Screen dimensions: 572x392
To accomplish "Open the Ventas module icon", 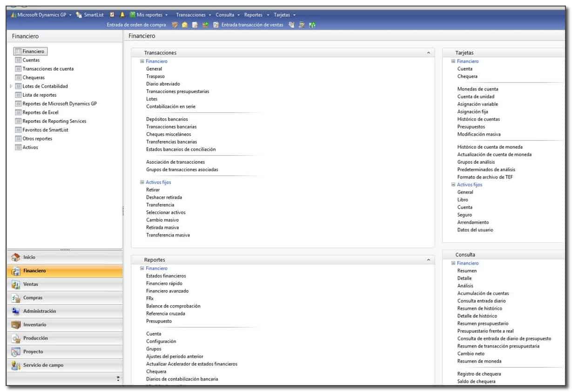I will pyautogui.click(x=15, y=284).
